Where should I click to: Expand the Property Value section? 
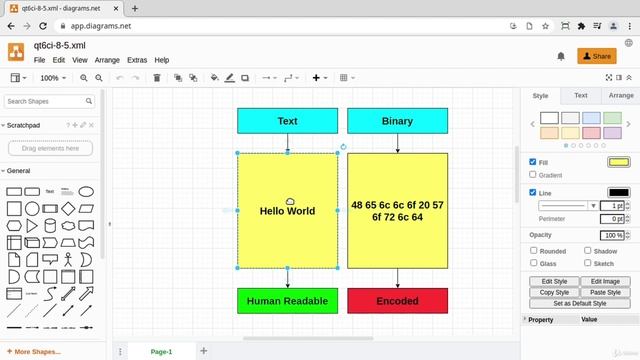525,319
